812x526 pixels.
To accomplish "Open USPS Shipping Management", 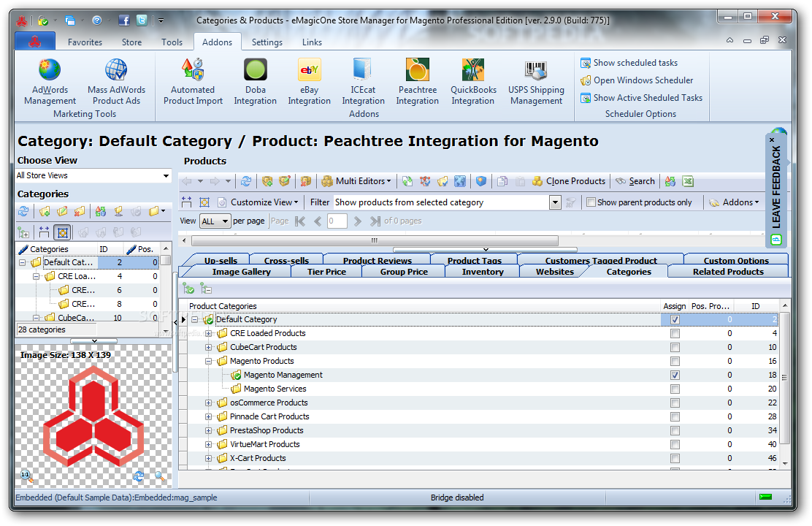I will (x=536, y=82).
